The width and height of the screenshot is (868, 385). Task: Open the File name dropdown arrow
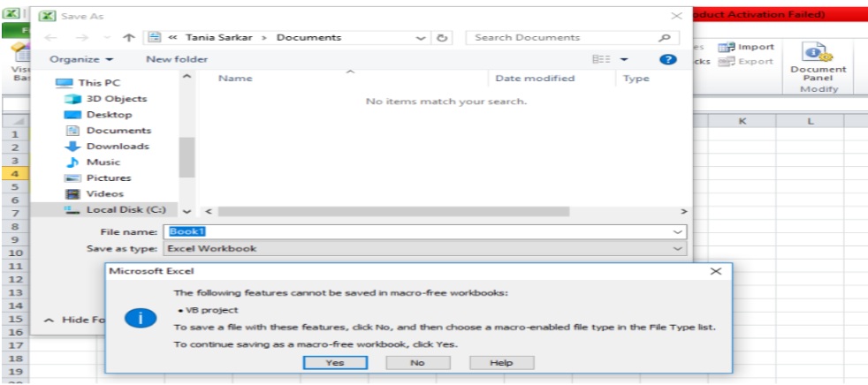[677, 231]
